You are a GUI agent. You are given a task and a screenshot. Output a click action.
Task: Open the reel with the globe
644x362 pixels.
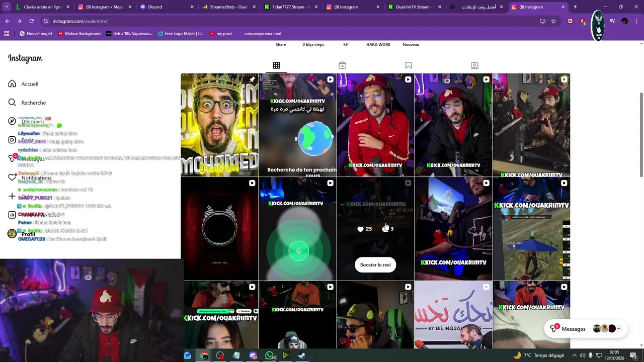(297, 125)
